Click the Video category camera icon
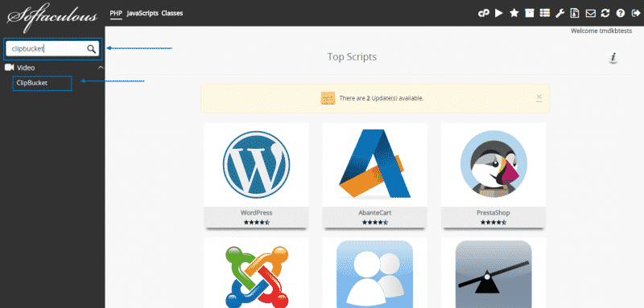The width and height of the screenshot is (644, 308). click(x=10, y=68)
